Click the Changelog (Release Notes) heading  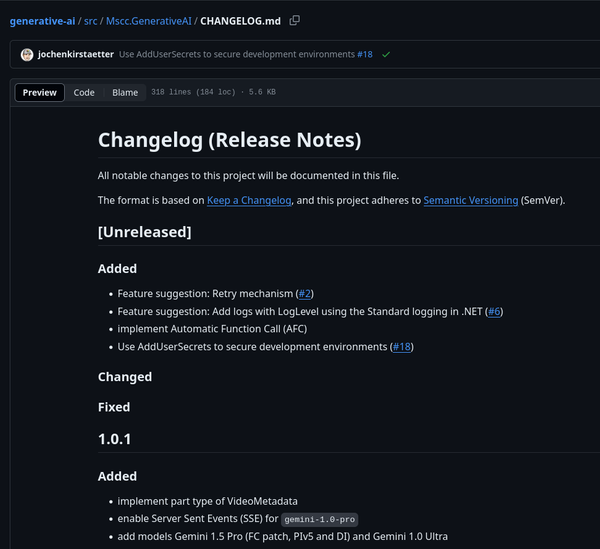point(230,140)
